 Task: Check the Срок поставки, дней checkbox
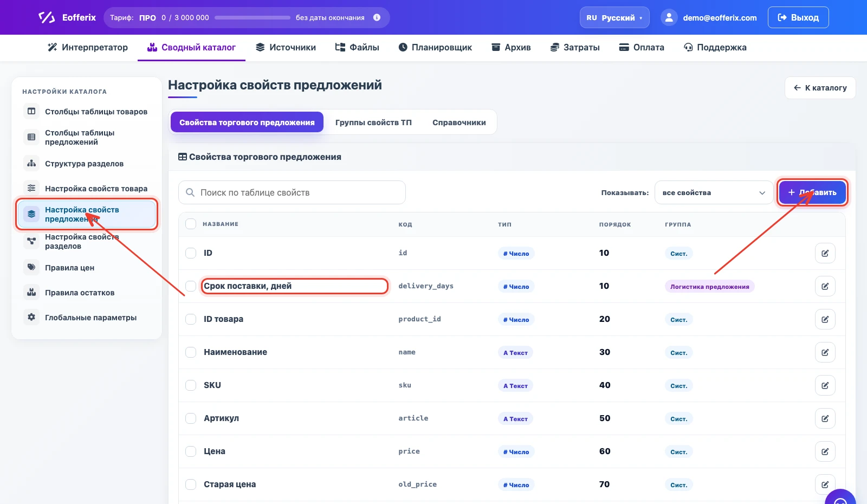(x=191, y=286)
